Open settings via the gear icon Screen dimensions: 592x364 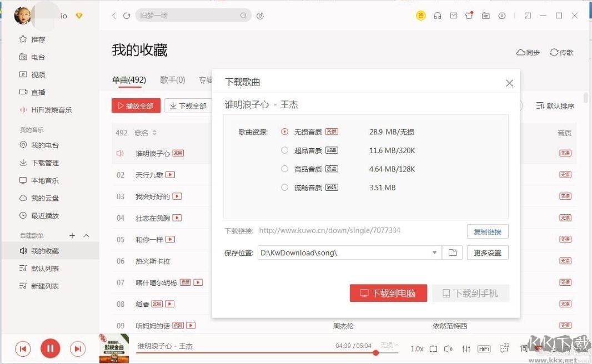(x=501, y=16)
